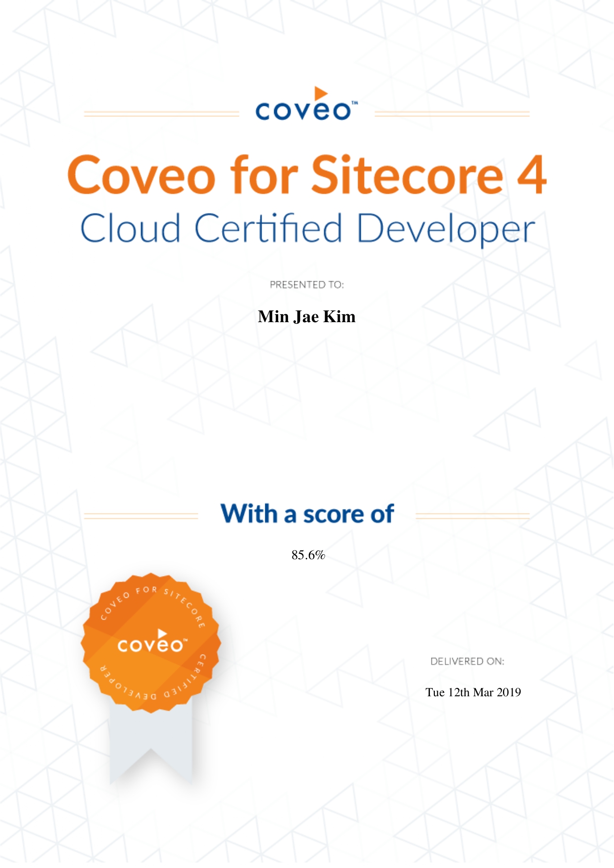Select the recipient name Min Jae Kim

pyautogui.click(x=307, y=317)
